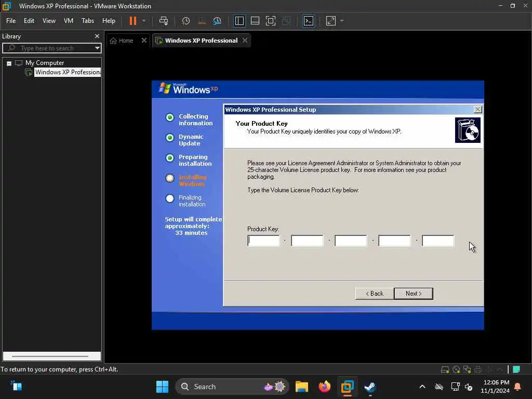Click the fourth product key field
The image size is (532, 399).
(x=394, y=241)
